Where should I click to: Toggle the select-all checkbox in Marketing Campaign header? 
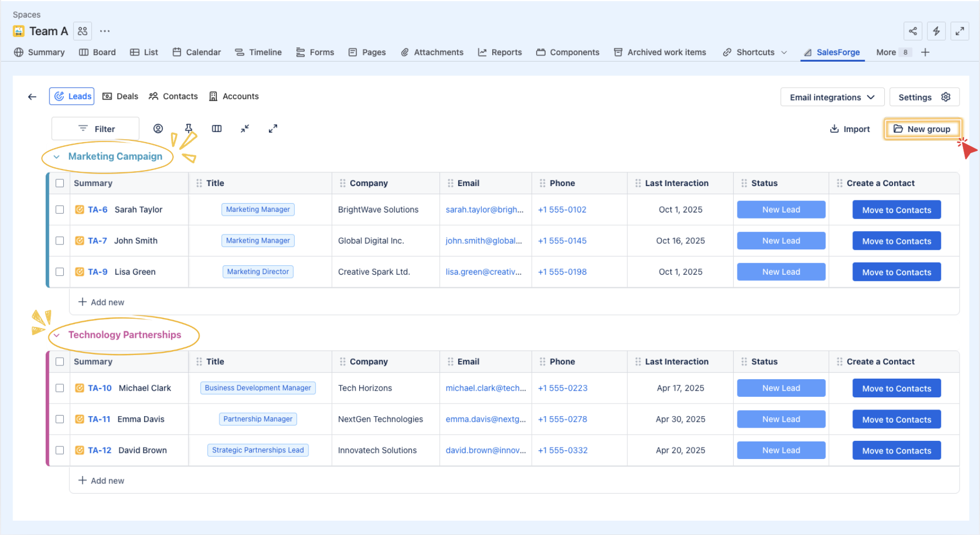click(60, 183)
